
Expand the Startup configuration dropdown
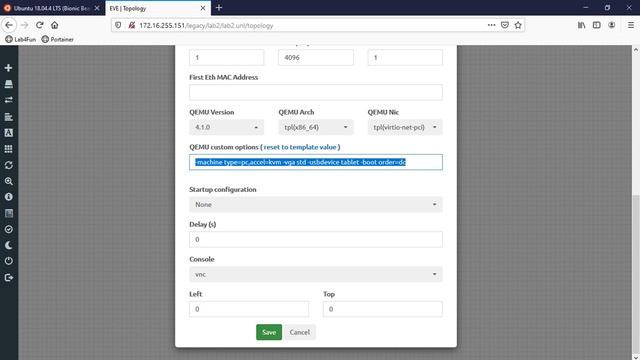(x=316, y=204)
